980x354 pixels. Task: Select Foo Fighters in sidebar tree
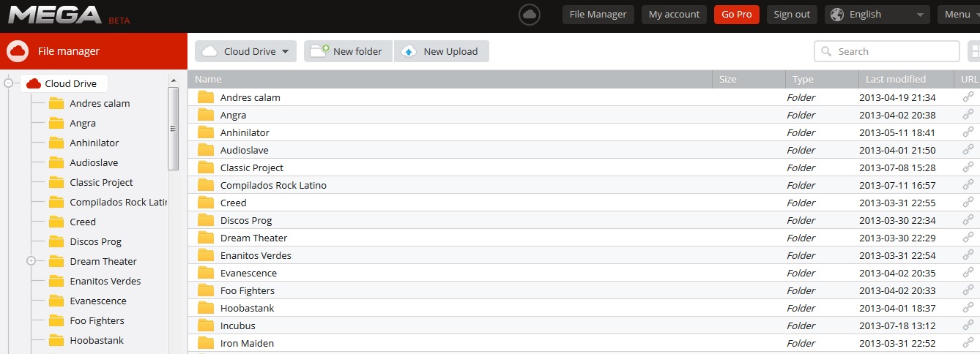point(97,320)
